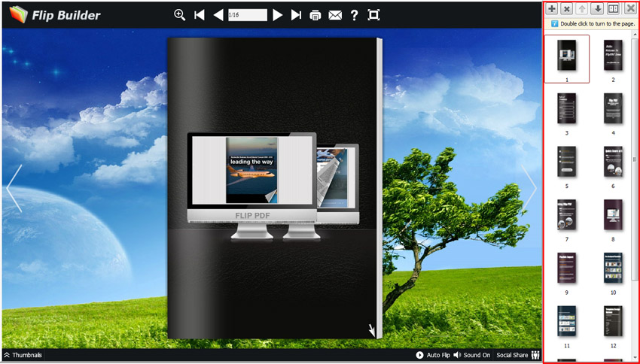The image size is (640, 364).
Task: Click the info icon beside Double click hint
Action: 554,23
